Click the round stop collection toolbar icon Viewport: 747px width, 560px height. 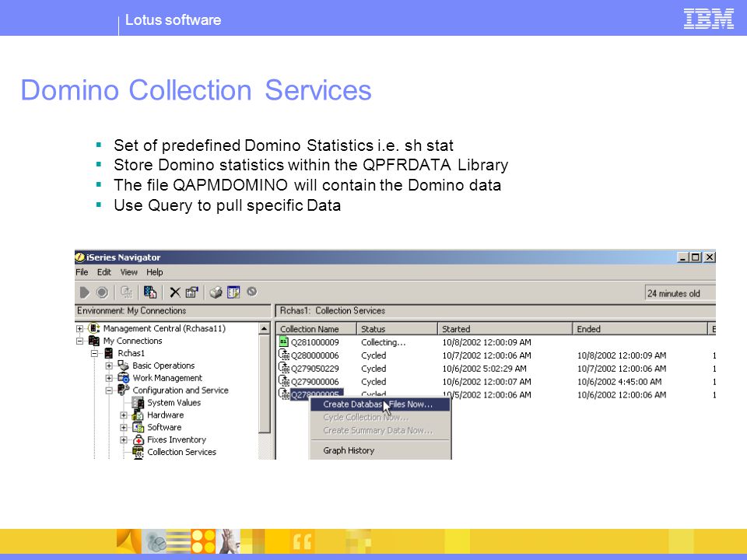click(x=102, y=292)
